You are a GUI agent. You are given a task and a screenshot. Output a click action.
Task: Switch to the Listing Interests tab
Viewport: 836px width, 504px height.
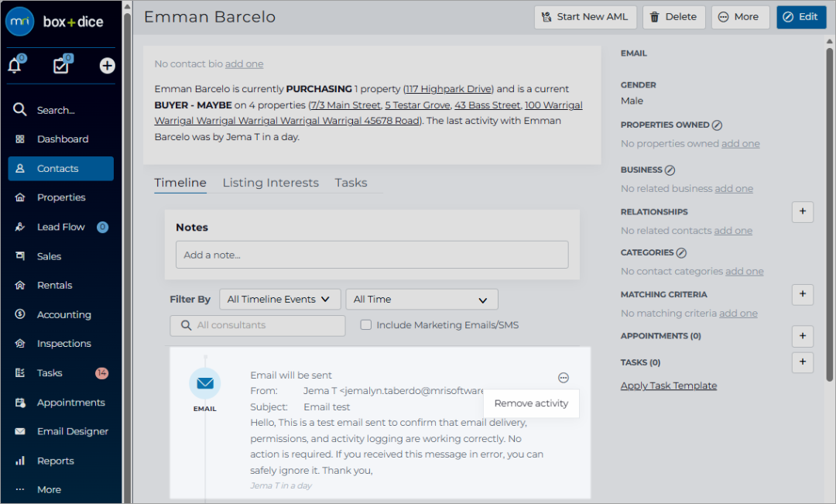pyautogui.click(x=270, y=183)
